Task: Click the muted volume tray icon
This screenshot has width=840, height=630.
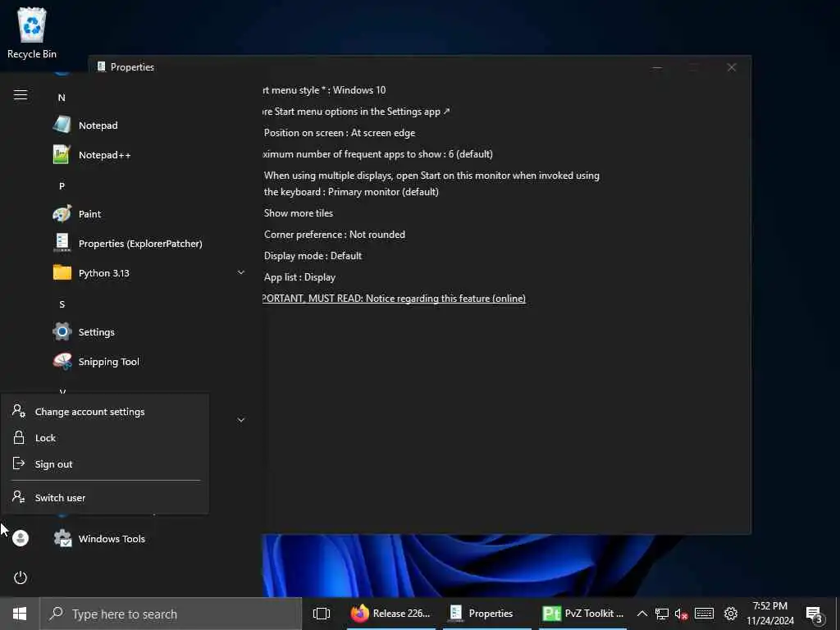Action: coord(682,614)
